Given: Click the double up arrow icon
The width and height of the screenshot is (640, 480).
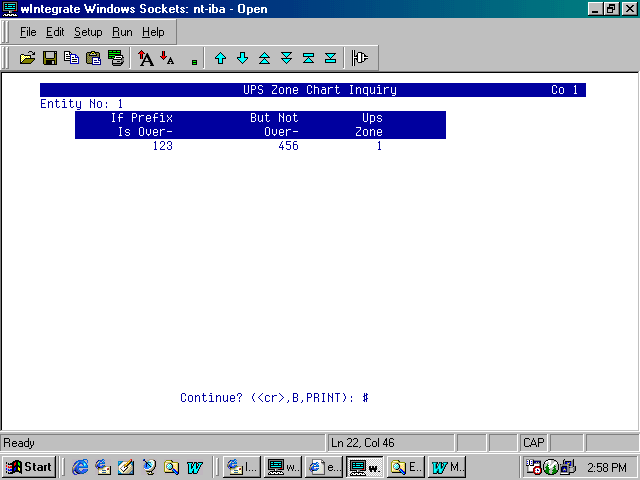Looking at the screenshot, I should click(264, 58).
